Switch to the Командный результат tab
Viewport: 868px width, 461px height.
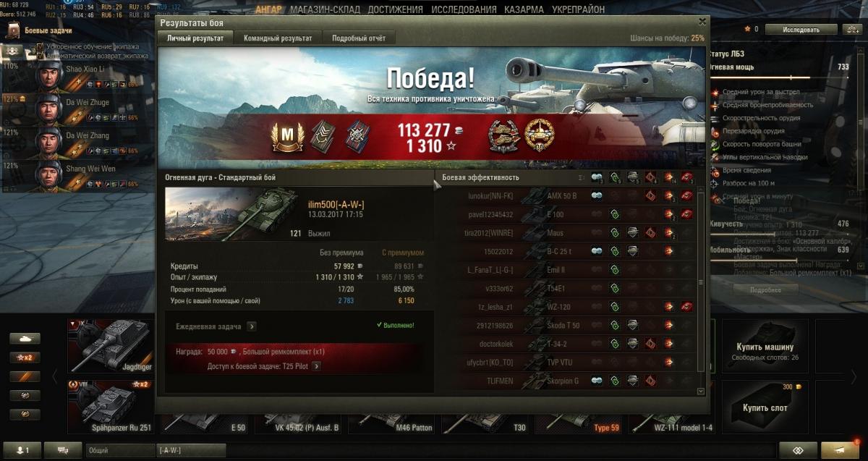278,38
